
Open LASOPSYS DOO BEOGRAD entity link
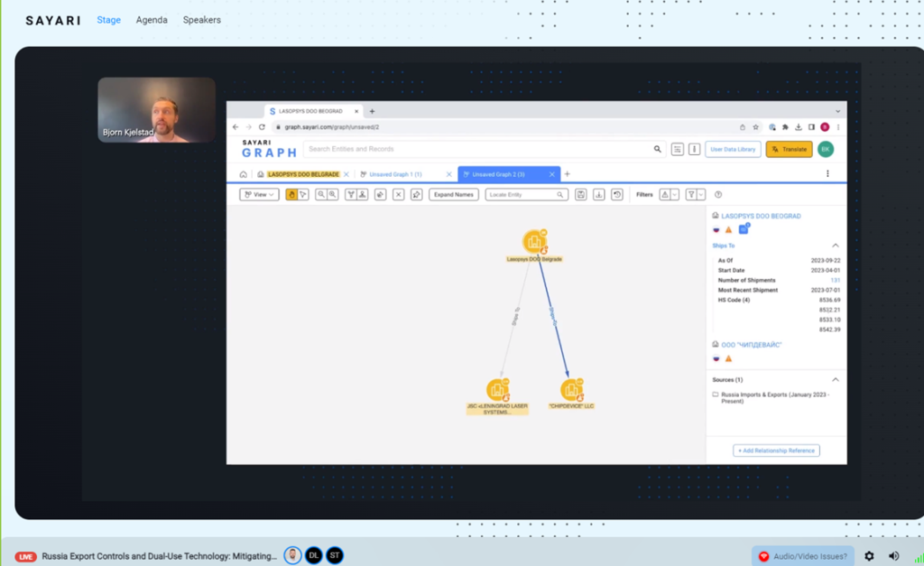761,216
